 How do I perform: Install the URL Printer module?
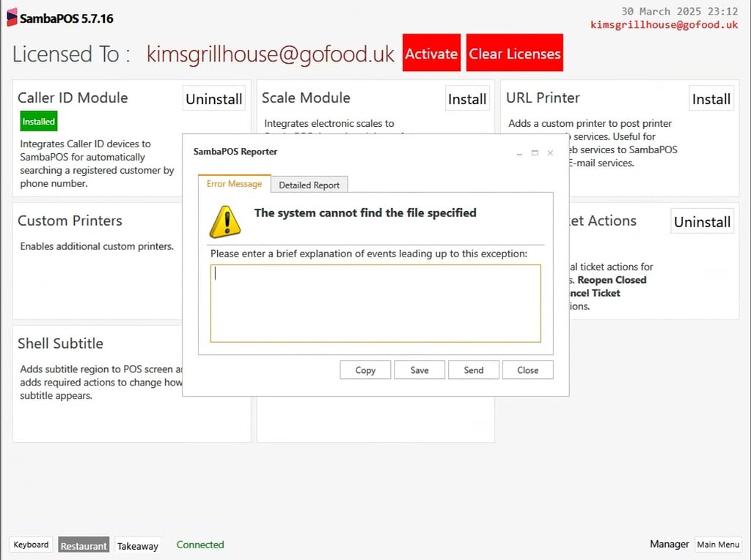[711, 98]
